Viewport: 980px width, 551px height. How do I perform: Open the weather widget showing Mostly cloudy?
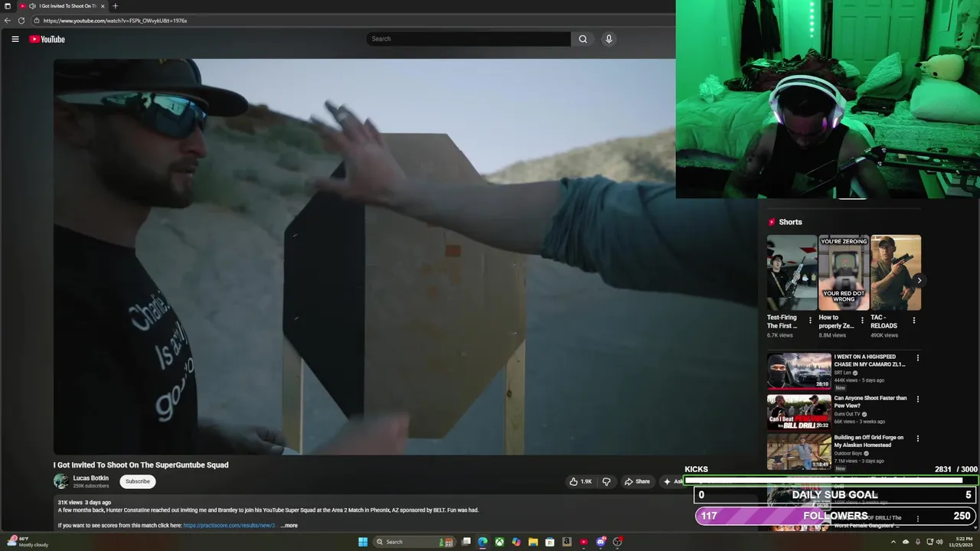click(28, 542)
